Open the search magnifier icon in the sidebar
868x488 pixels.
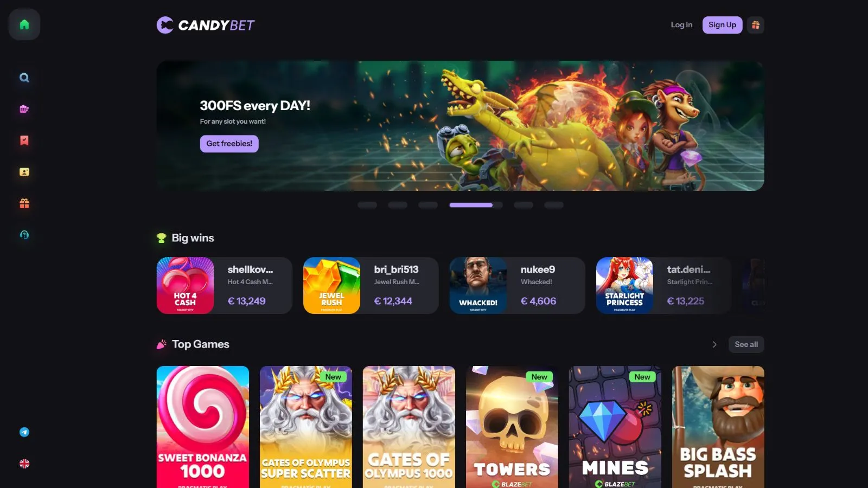click(x=24, y=78)
